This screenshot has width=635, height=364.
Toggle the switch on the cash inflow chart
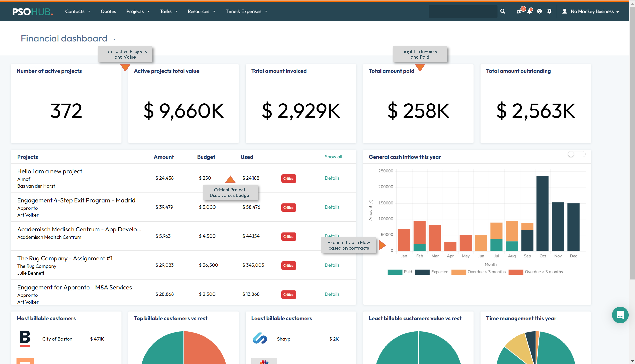click(576, 154)
